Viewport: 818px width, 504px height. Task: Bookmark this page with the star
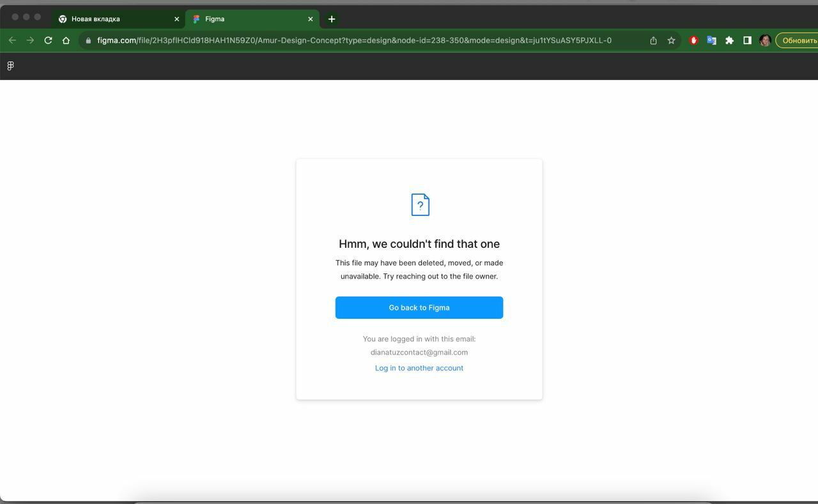tap(671, 40)
